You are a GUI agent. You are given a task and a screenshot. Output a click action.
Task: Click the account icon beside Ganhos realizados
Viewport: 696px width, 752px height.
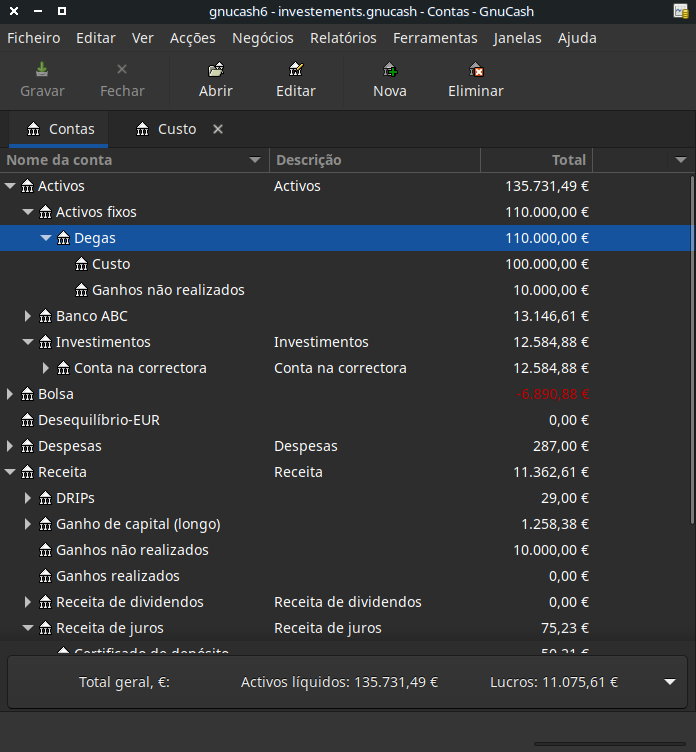point(46,576)
